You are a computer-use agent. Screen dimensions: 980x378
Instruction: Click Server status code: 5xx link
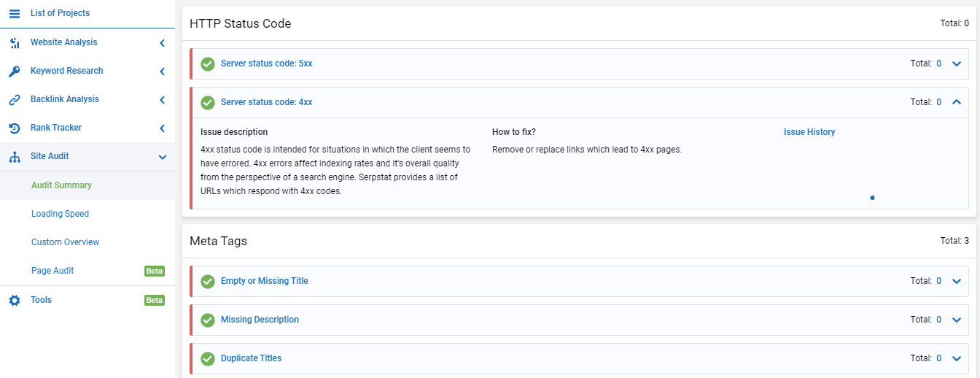click(x=266, y=63)
